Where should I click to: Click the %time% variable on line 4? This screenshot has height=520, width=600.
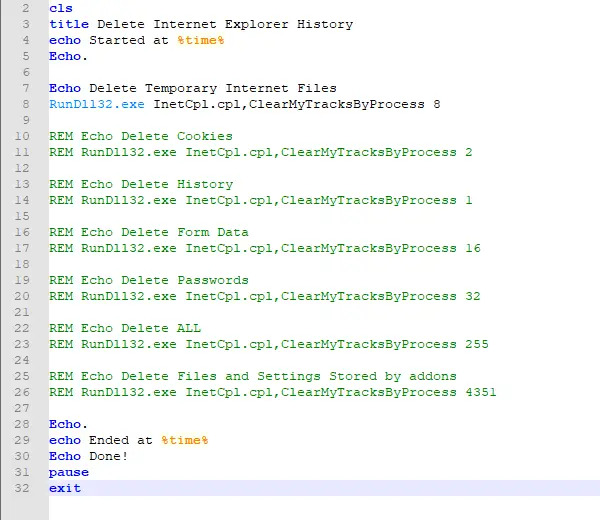201,40
